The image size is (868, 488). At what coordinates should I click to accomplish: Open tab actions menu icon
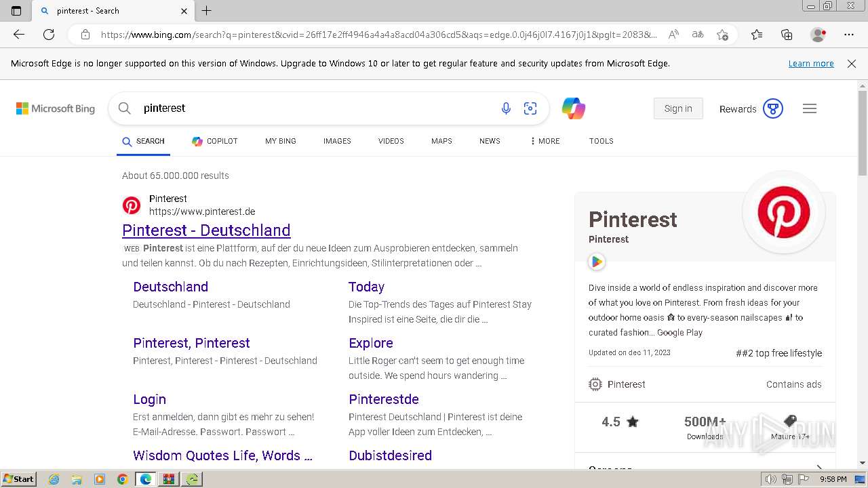coord(16,11)
